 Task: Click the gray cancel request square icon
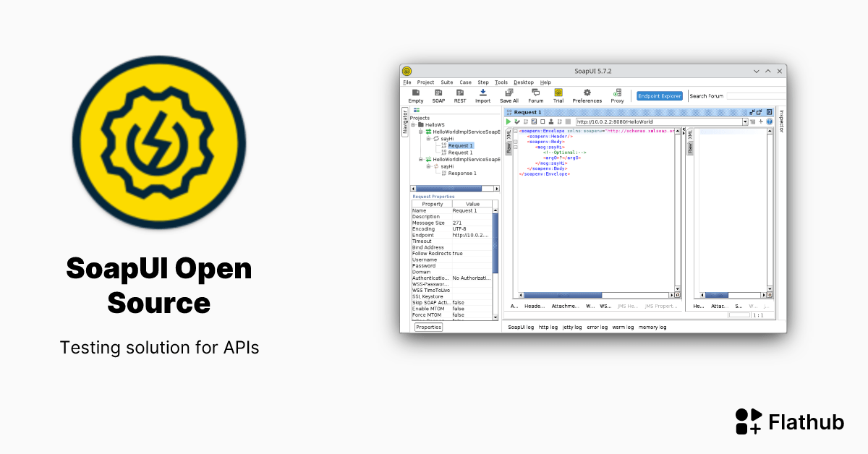568,121
